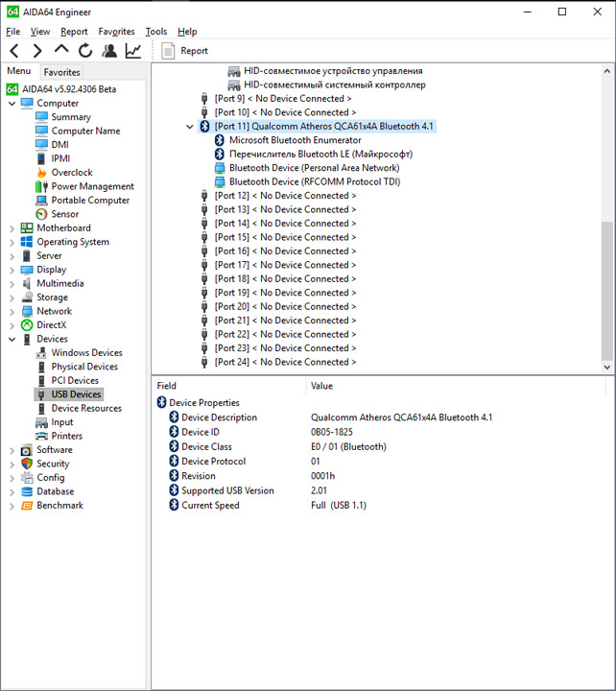Open the graph chart toolbar icon
Image resolution: width=616 pixels, height=691 pixels.
point(133,51)
